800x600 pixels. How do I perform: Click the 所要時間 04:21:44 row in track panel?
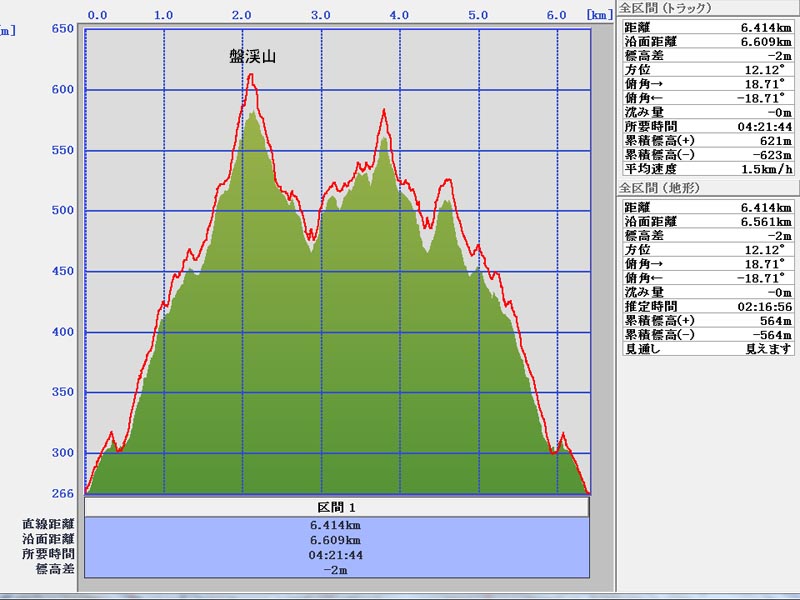coord(708,126)
